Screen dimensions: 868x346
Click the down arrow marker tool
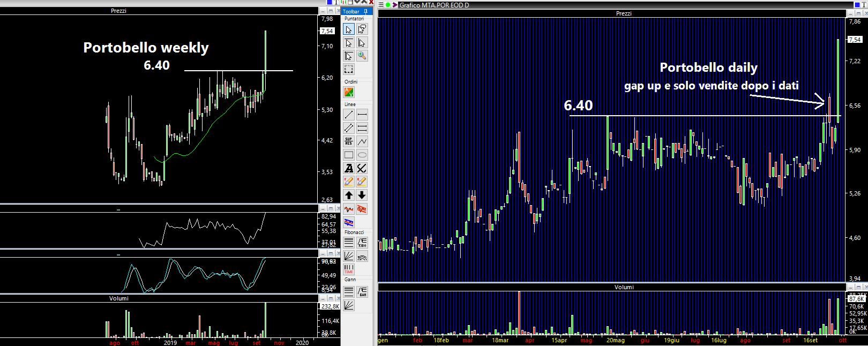(x=362, y=195)
